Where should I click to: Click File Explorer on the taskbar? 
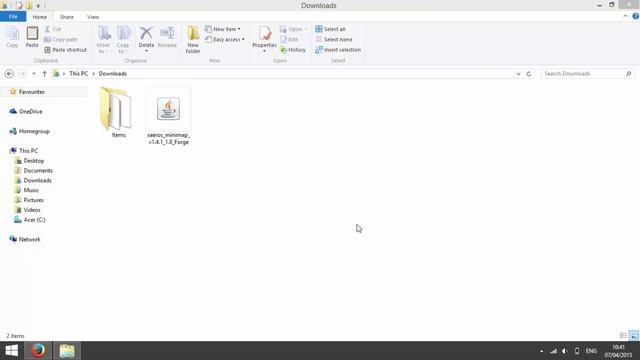[67, 351]
